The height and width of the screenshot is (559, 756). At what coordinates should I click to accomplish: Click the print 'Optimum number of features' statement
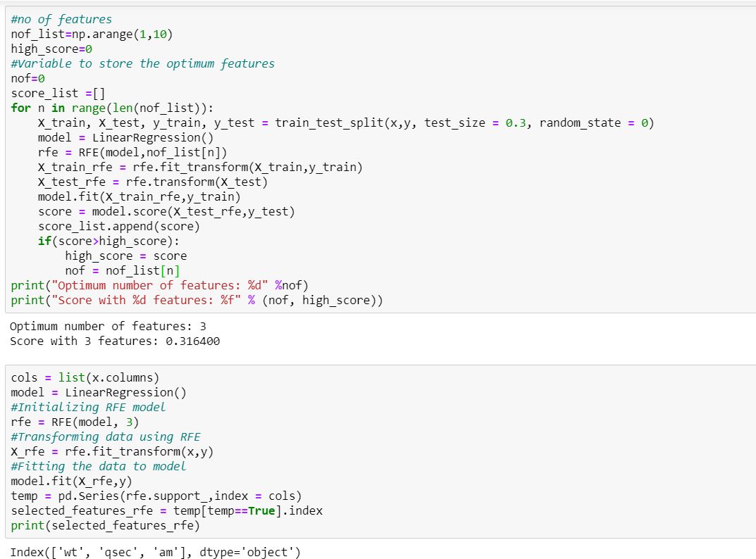click(160, 285)
